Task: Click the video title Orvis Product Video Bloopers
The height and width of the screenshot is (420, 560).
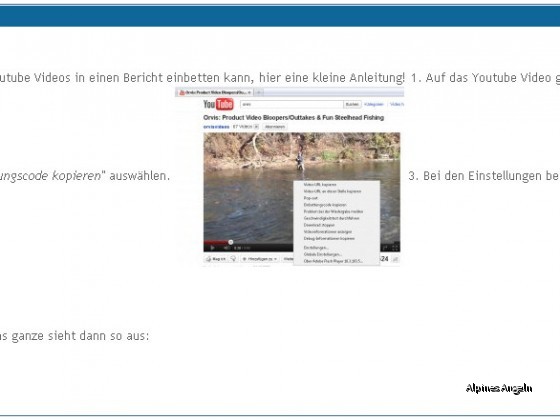Action: 294,118
